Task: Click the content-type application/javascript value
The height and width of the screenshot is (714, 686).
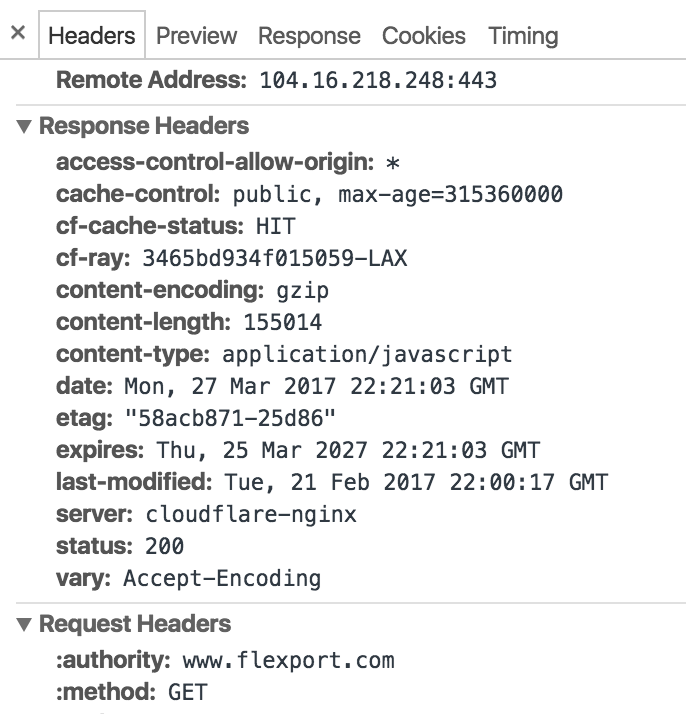Action: pos(367,355)
